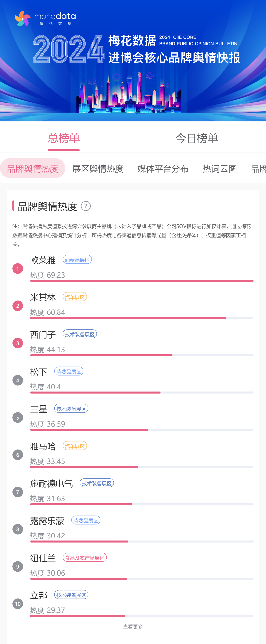The width and height of the screenshot is (266, 644).
Task: Click 欧莱雅 heat progress bar
Action: point(142,281)
